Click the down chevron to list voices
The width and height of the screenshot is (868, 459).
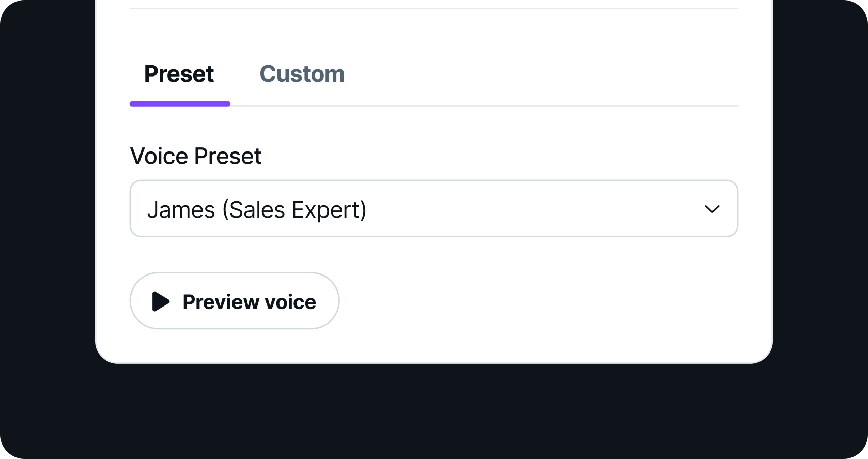pyautogui.click(x=712, y=209)
